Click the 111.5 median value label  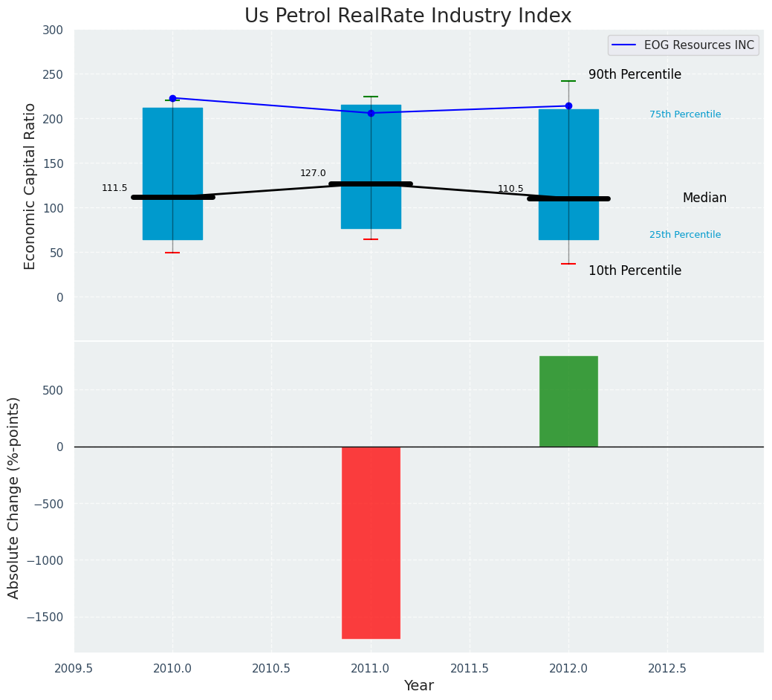tap(114, 189)
